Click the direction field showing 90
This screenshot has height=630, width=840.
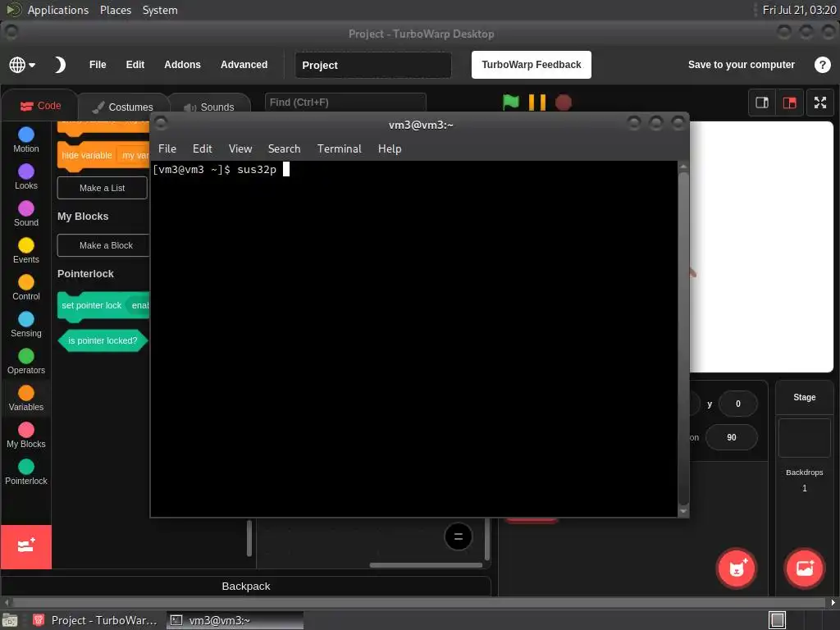731,438
